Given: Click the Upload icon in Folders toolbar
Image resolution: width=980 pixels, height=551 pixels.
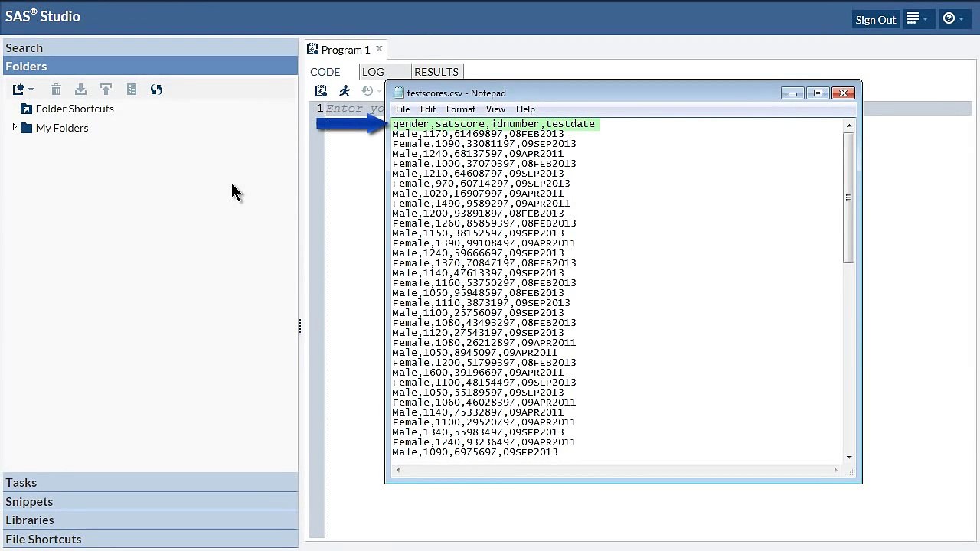Looking at the screenshot, I should (x=106, y=90).
